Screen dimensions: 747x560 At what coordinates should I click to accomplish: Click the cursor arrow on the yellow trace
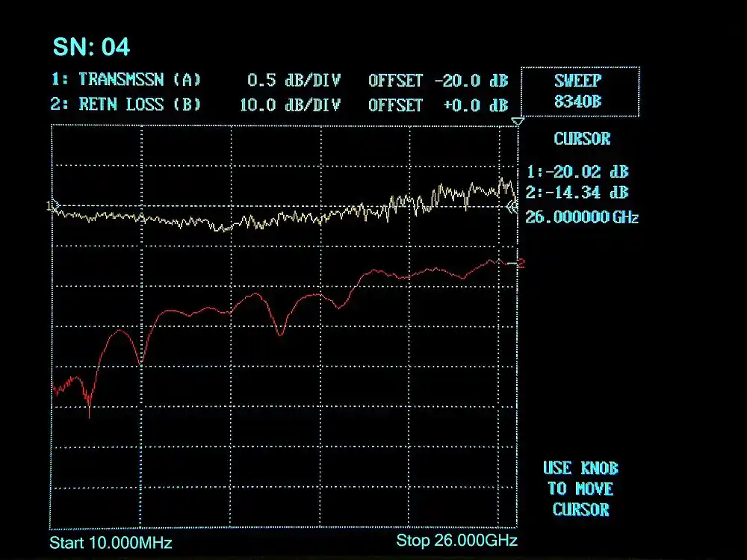coord(512,208)
